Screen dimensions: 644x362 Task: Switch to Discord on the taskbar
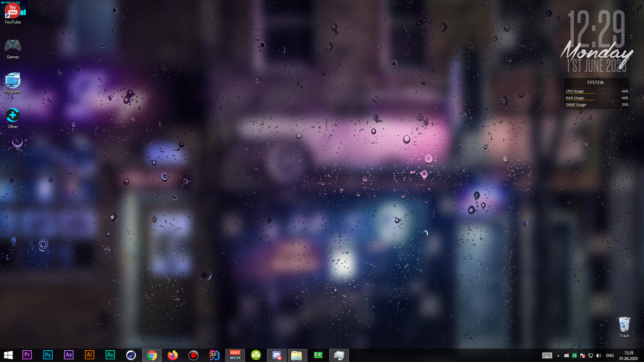coord(277,355)
